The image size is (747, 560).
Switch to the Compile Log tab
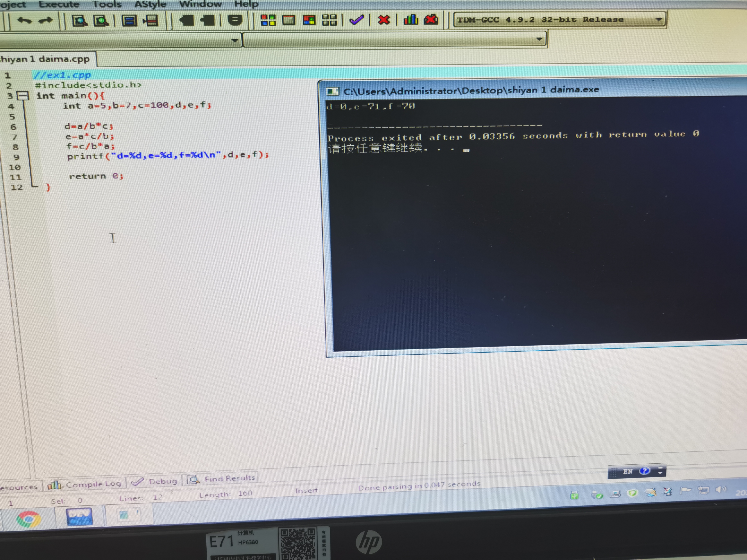click(x=84, y=484)
